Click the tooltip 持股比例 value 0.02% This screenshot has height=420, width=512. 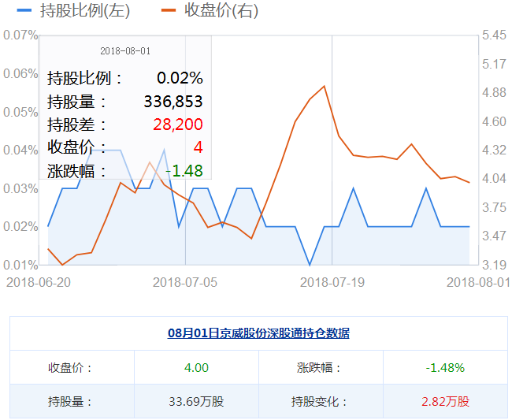click(180, 78)
